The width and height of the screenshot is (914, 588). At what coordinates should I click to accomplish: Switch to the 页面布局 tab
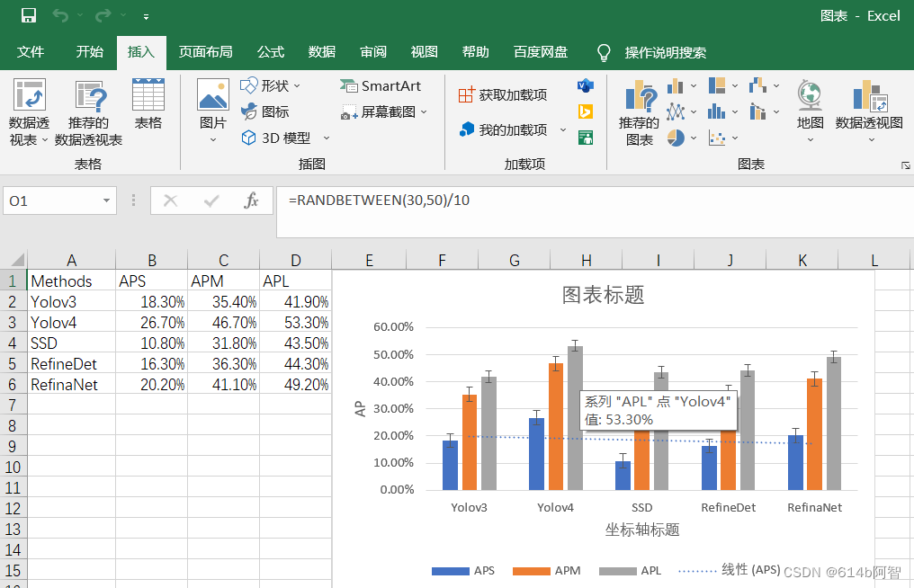(x=205, y=52)
